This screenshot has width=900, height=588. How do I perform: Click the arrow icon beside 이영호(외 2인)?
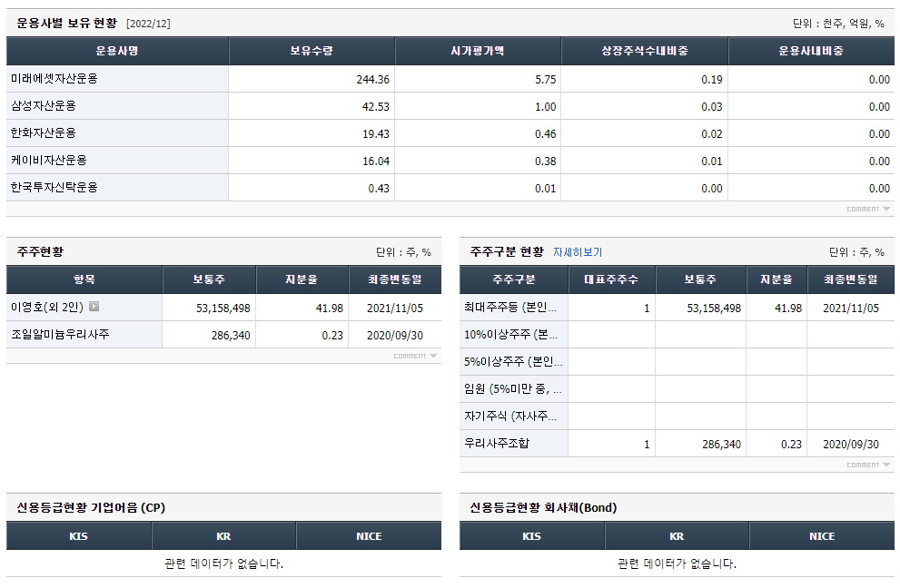coord(94,307)
